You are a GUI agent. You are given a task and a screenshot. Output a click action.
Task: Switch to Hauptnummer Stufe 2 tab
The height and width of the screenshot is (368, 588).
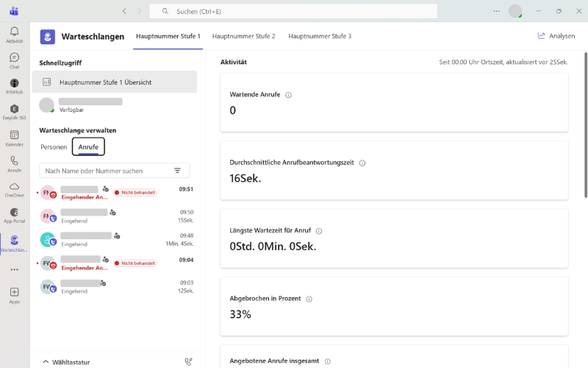[244, 36]
